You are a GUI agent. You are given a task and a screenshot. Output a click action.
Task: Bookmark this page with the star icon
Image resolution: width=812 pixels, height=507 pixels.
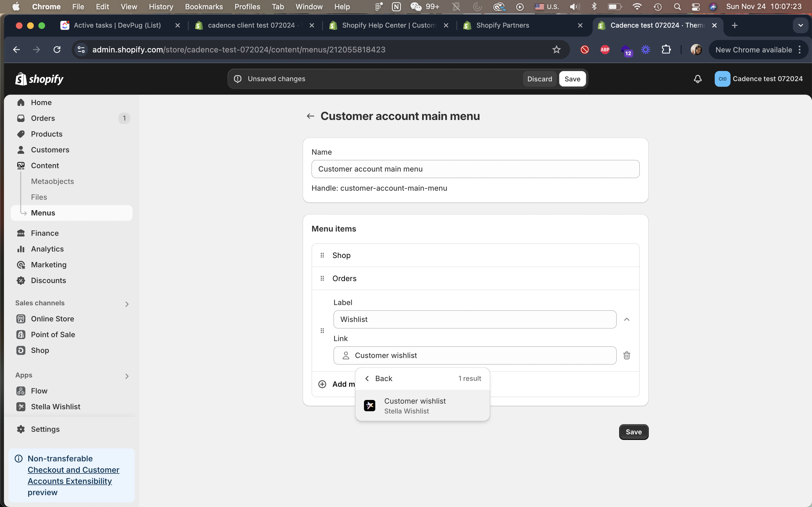[556, 50]
